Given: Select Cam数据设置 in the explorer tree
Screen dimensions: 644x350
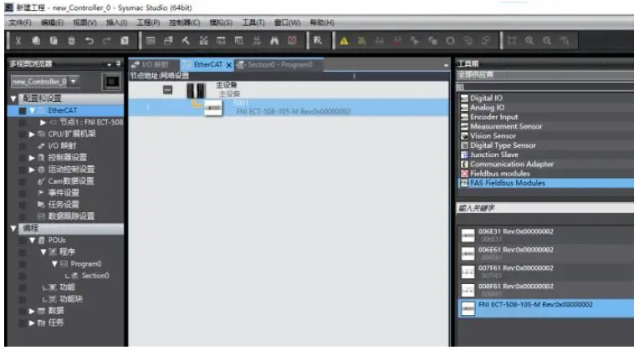Looking at the screenshot, I should coord(71,181).
